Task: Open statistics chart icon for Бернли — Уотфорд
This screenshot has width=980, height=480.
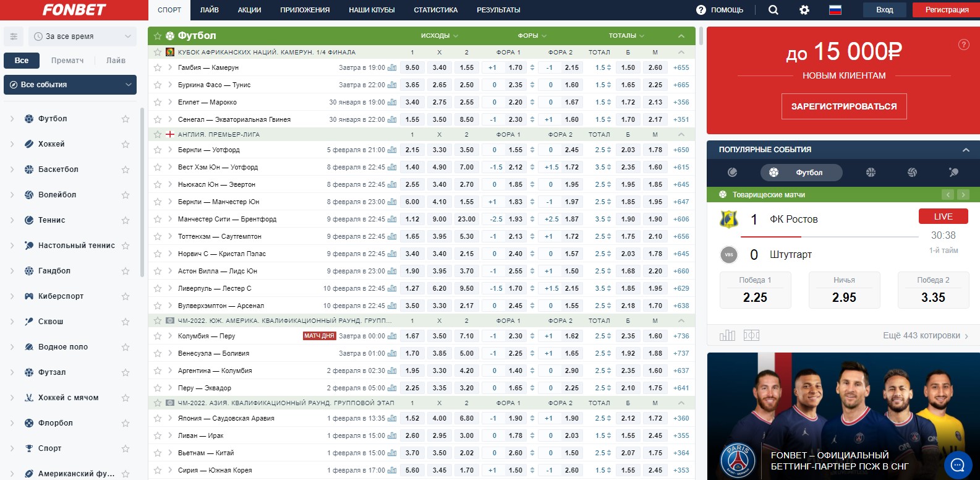Action: coord(392,150)
